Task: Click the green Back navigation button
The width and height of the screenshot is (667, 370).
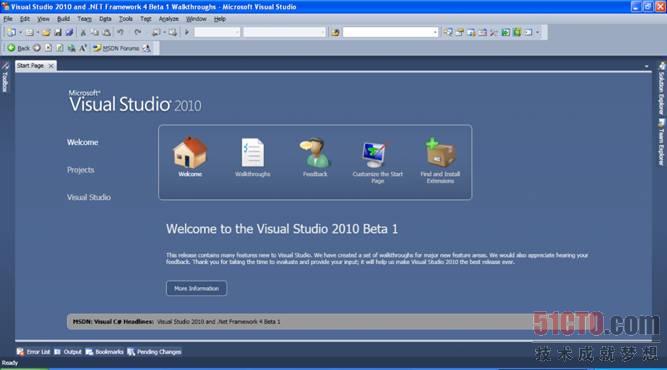Action: click(x=18, y=48)
